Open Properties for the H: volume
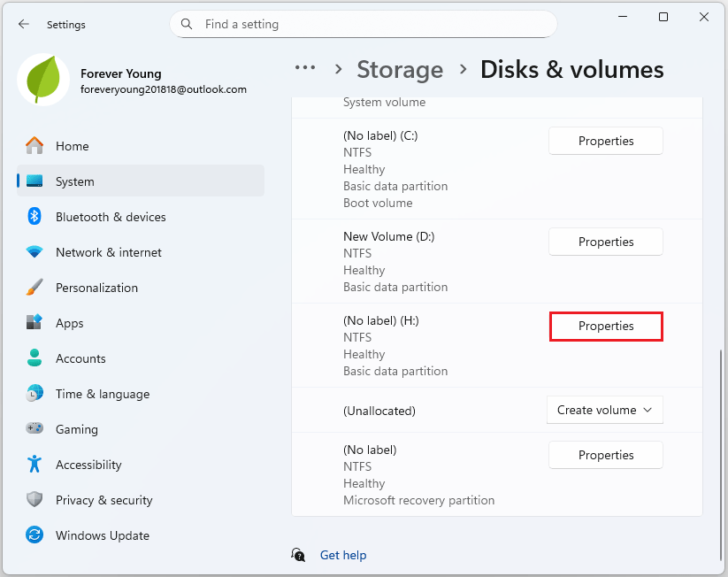 [606, 326]
